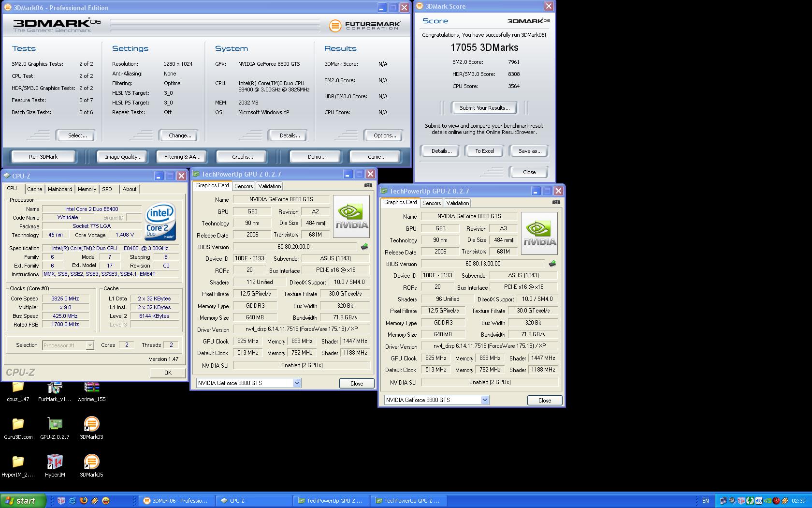Viewport: 812px width, 508px height.
Task: Click the NVIDIA logo in right GPU-Z window
Action: click(539, 233)
